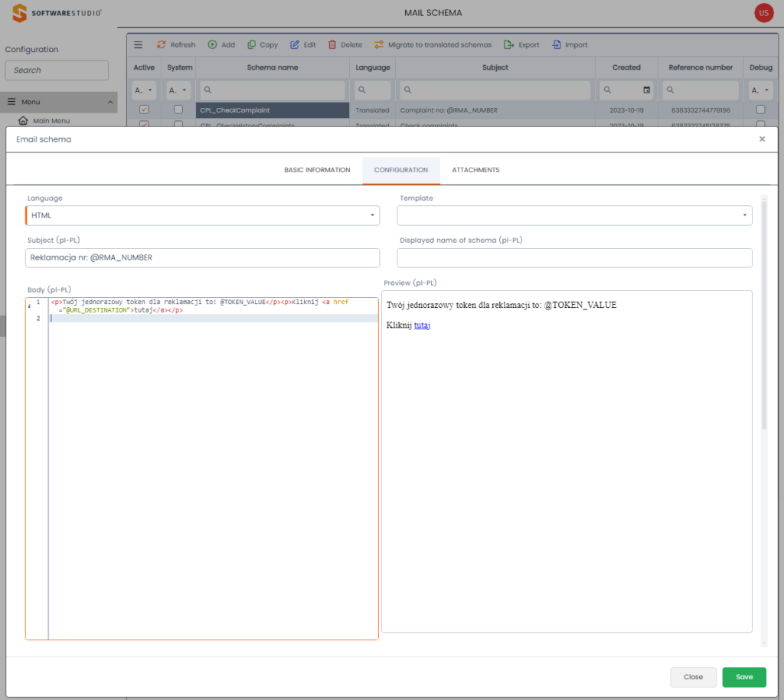This screenshot has height=700, width=784.
Task: Open the Template dropdown
Action: coord(574,216)
